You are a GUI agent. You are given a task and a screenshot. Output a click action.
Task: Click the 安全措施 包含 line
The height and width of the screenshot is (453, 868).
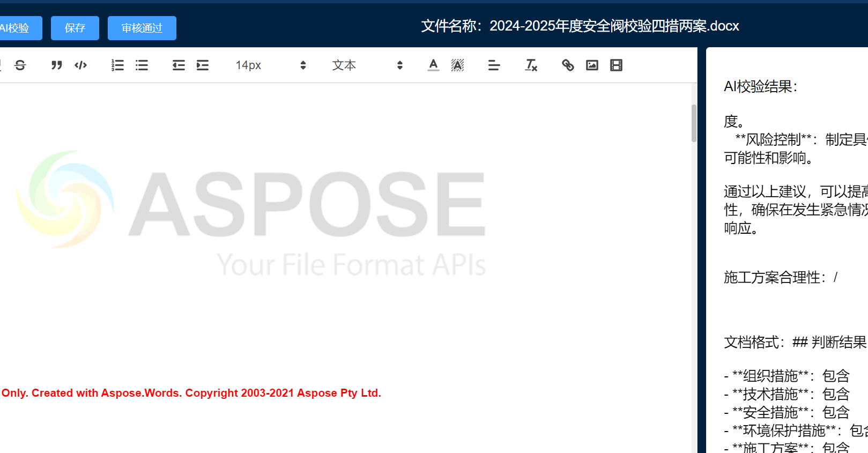click(x=787, y=413)
